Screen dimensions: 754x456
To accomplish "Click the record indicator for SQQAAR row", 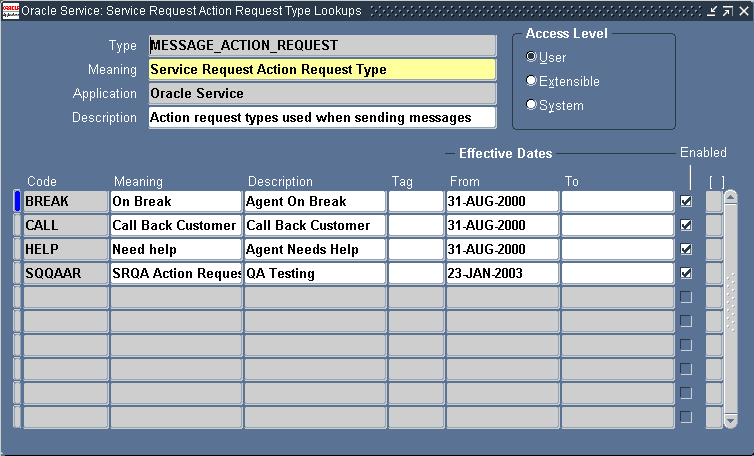I will point(17,273).
